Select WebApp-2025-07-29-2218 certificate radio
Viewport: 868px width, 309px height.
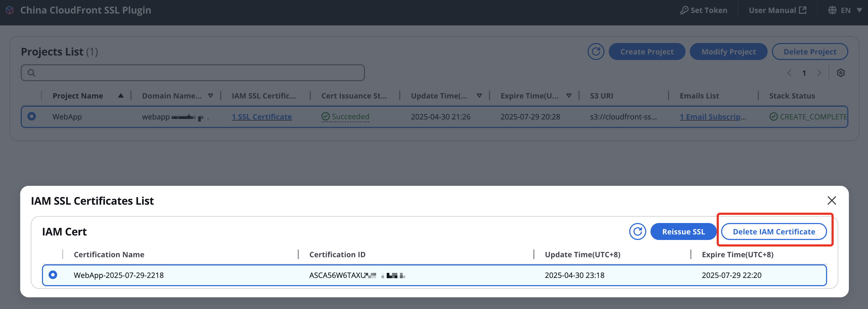click(x=53, y=275)
